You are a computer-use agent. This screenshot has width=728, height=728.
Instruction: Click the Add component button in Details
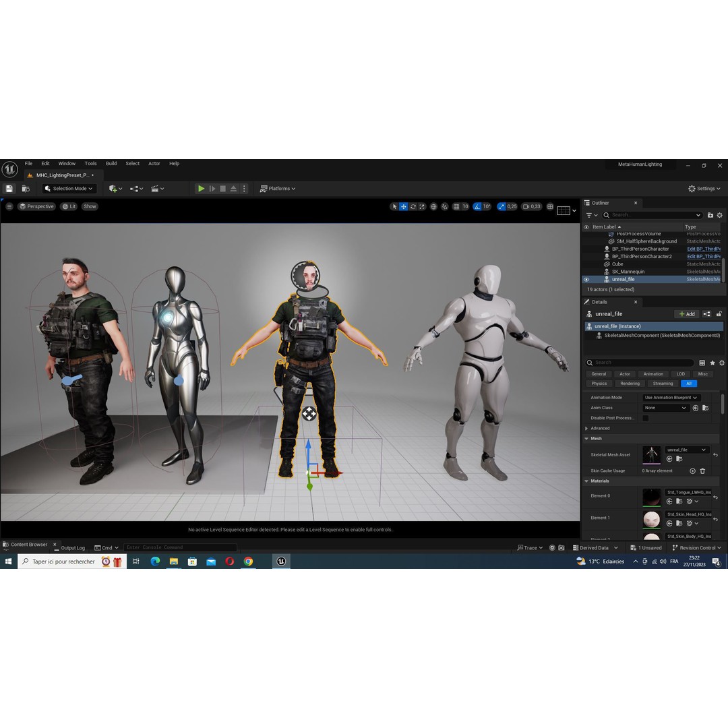(x=687, y=314)
